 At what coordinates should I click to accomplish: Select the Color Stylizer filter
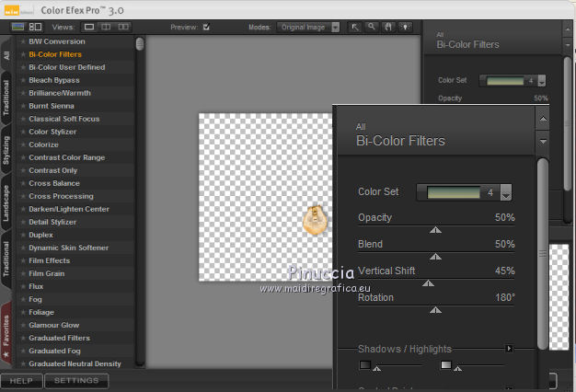click(x=52, y=132)
